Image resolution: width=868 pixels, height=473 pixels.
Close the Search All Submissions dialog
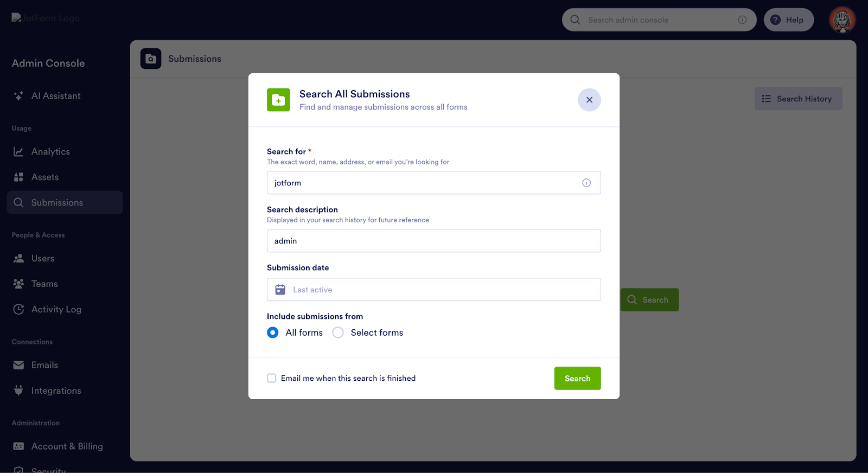click(x=589, y=100)
